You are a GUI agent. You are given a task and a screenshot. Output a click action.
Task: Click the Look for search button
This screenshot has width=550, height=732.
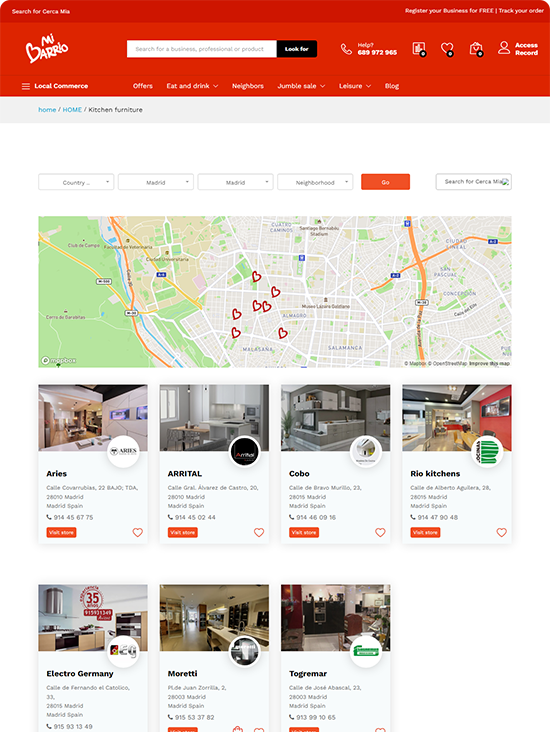click(x=297, y=49)
